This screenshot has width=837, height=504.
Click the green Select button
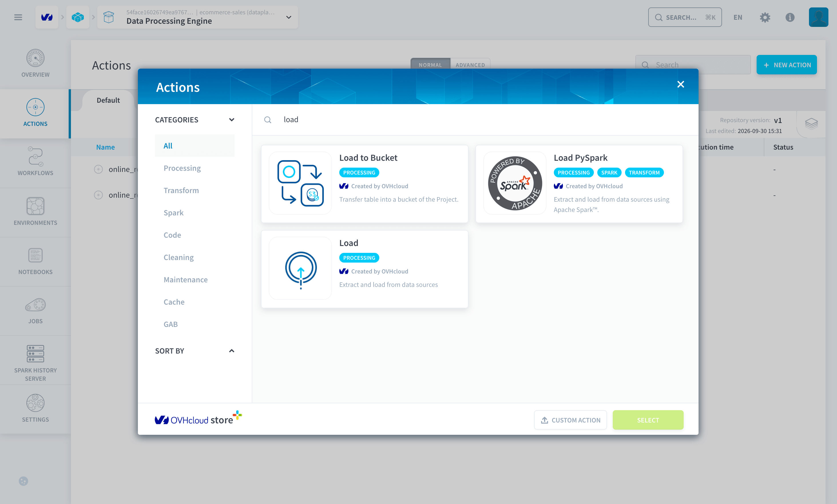pos(648,420)
